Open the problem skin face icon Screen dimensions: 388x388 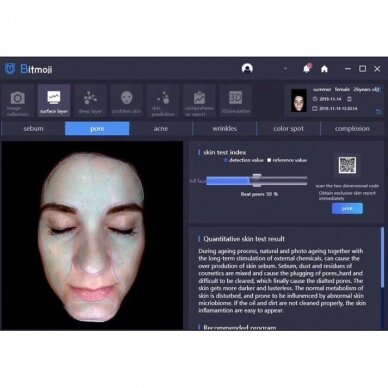coord(126,101)
